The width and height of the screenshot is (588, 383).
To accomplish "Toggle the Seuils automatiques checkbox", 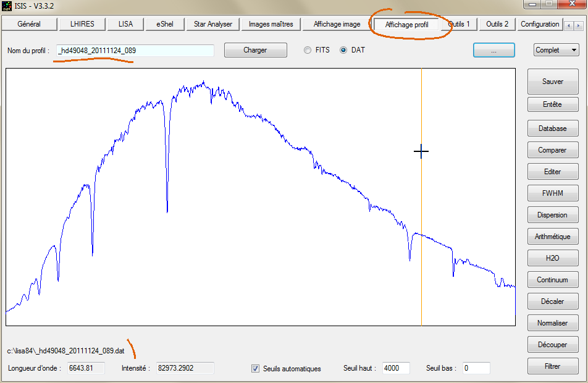I will (256, 369).
